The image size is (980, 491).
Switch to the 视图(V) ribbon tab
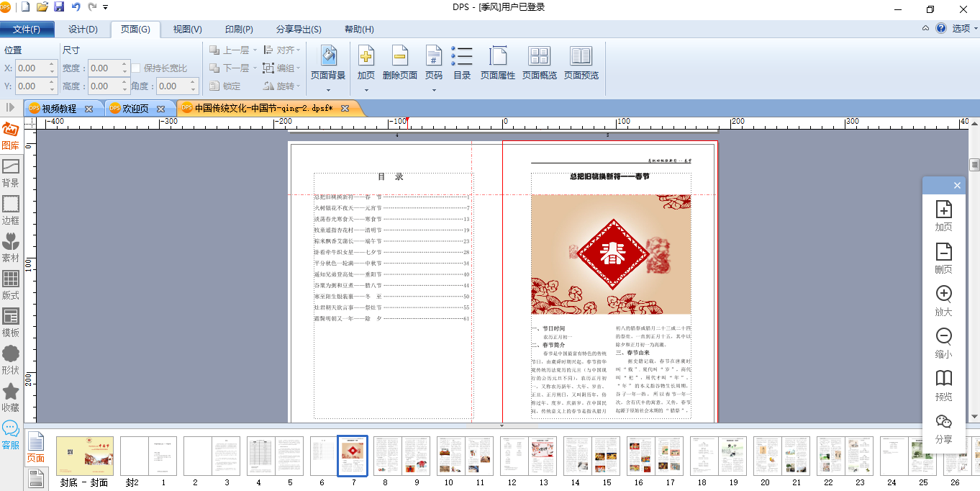187,30
